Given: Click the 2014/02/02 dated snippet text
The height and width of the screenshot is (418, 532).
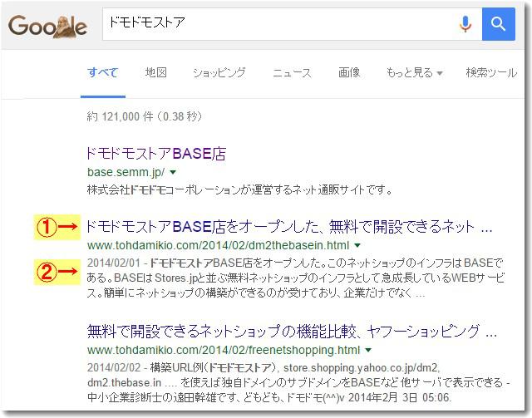Looking at the screenshot, I should coord(298,382).
